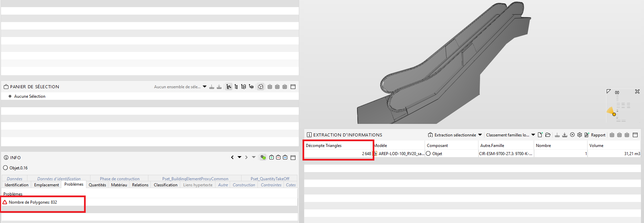Screen dimensions: 644x223
Task: Open the Liens hypertexte tab
Action: [198, 185]
